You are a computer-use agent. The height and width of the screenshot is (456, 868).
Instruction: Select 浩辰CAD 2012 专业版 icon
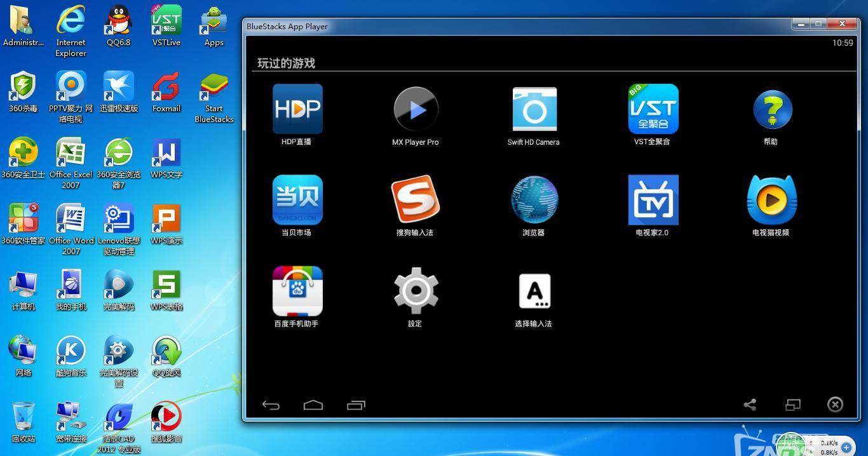(118, 427)
